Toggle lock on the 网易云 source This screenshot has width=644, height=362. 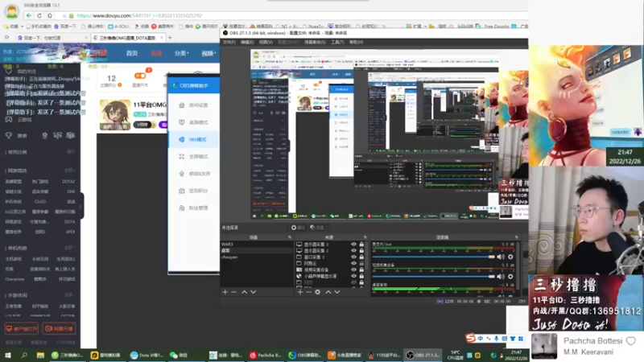361,263
